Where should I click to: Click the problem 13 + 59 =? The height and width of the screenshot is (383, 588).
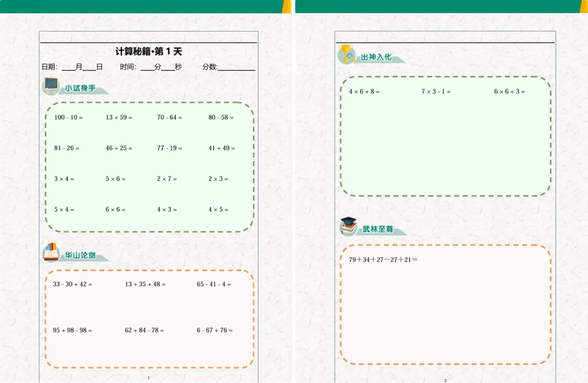pyautogui.click(x=119, y=118)
